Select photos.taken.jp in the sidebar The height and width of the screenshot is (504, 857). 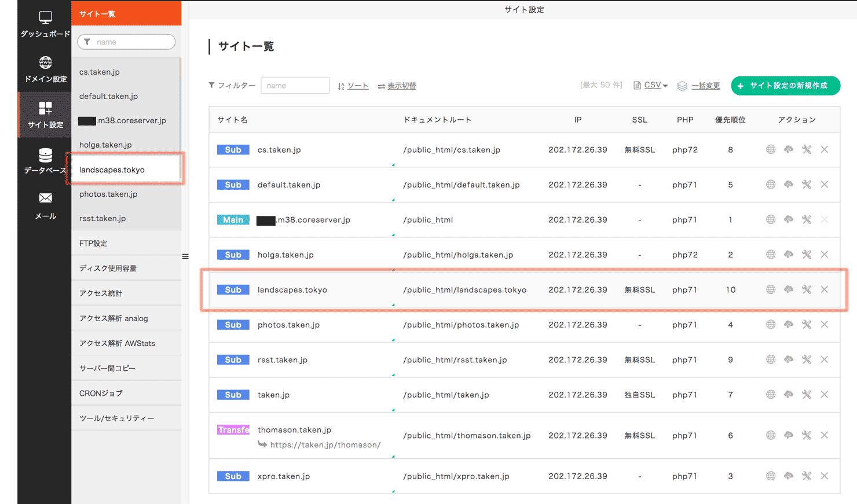pyautogui.click(x=126, y=194)
